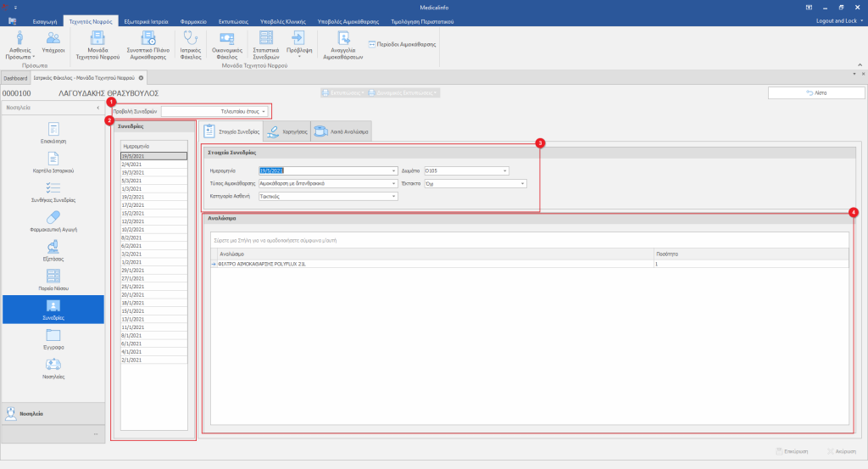Expand Τύπος Αιμοκάθαρσης dropdown
The image size is (868, 469).
click(394, 183)
